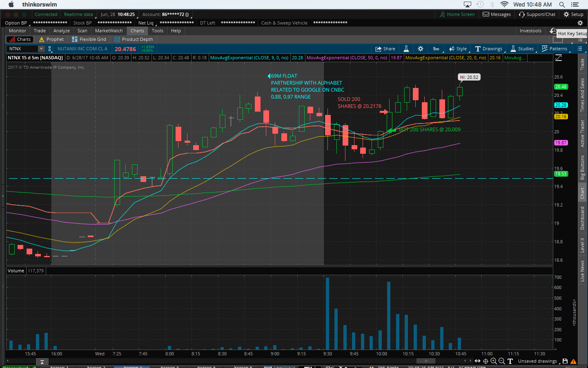This screenshot has height=368, width=588.
Task: Click the horizontal expand arrows icon
Action: pyautogui.click(x=477, y=361)
